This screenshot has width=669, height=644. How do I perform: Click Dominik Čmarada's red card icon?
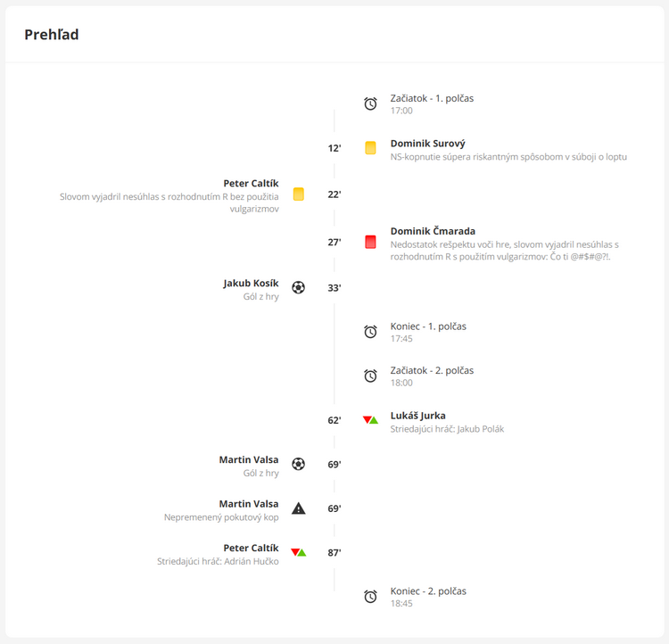[x=370, y=242]
